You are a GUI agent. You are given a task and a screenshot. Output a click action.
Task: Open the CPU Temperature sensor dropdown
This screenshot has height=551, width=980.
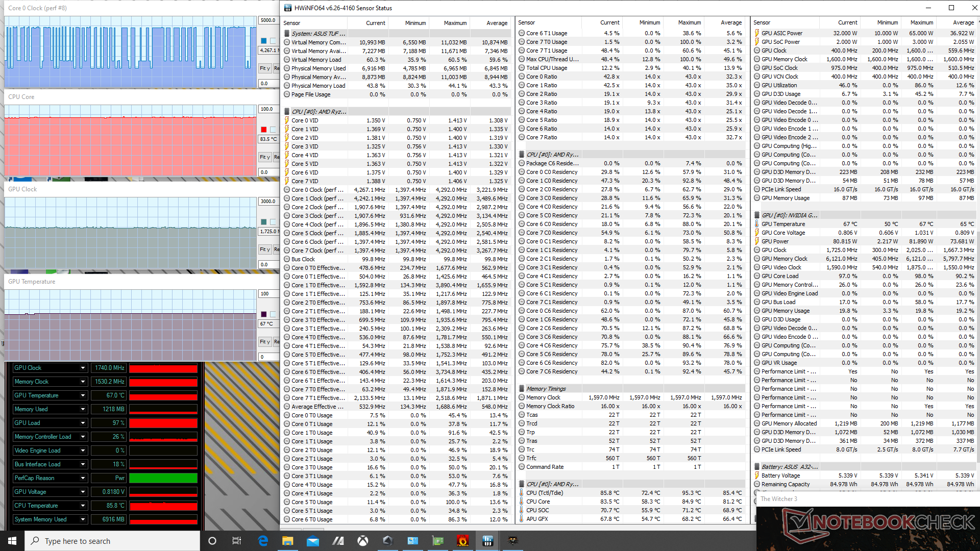click(x=83, y=506)
